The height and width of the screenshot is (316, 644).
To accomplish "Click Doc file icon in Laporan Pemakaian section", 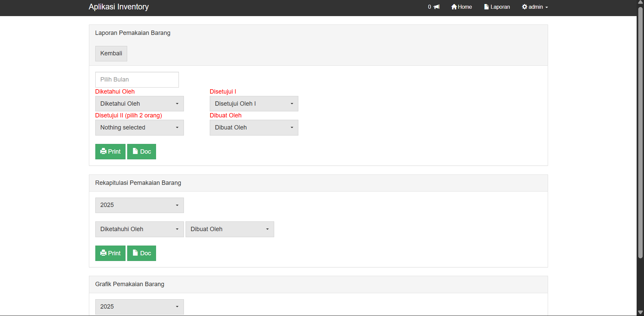I will [x=135, y=151].
